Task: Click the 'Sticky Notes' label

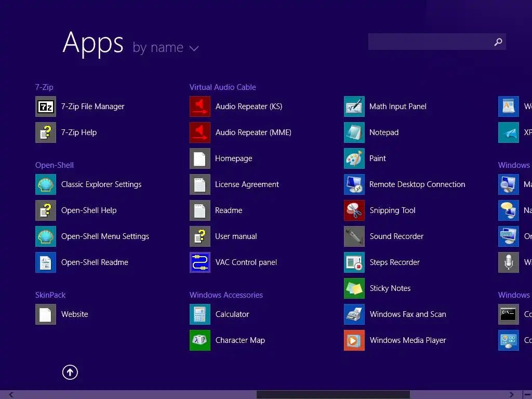Action: point(390,288)
